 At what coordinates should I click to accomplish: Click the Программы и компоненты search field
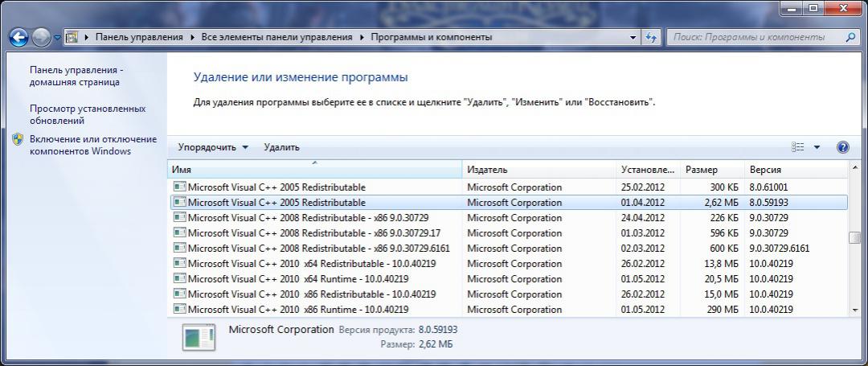755,37
